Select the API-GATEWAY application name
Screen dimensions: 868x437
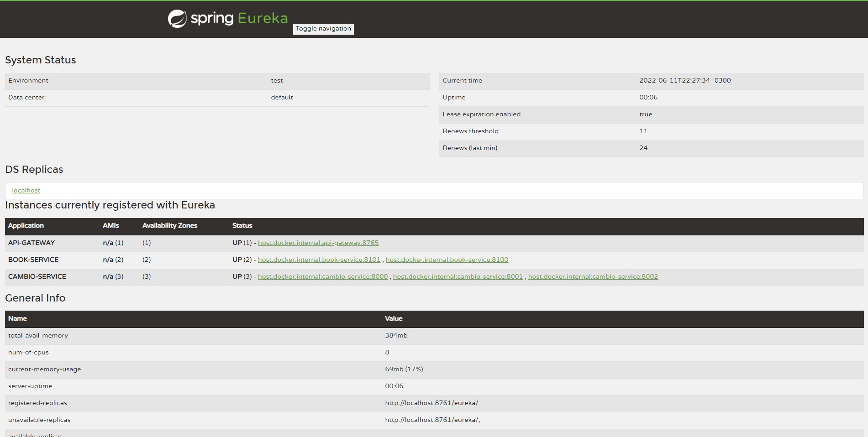32,243
